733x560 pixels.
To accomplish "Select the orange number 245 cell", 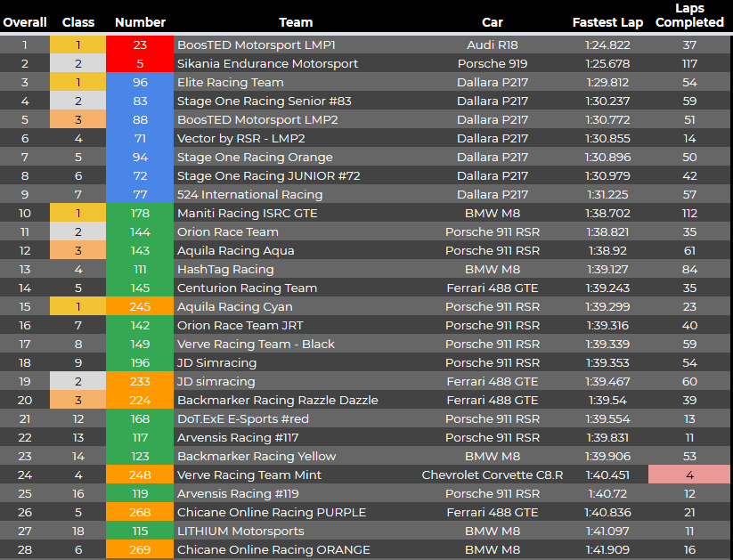I will pyautogui.click(x=140, y=306).
